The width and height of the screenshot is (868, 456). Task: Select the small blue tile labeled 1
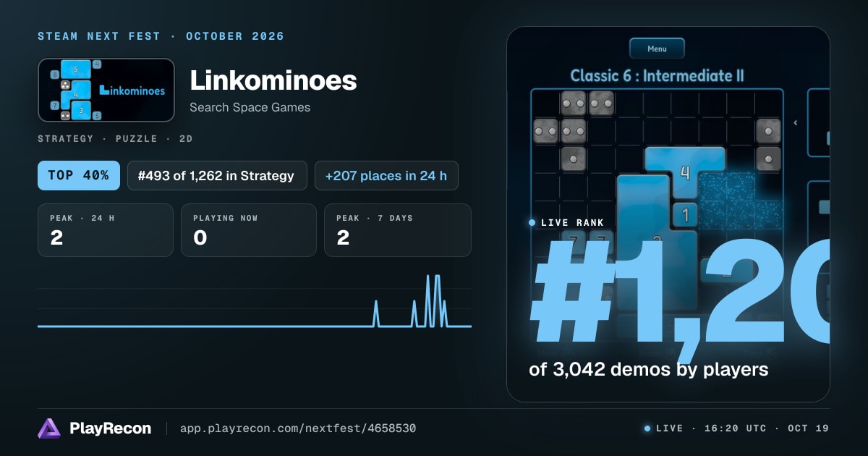coord(685,214)
